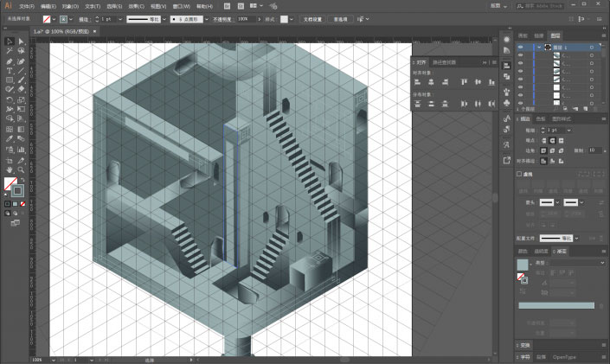Select the Shape Builder tool

click(10, 118)
